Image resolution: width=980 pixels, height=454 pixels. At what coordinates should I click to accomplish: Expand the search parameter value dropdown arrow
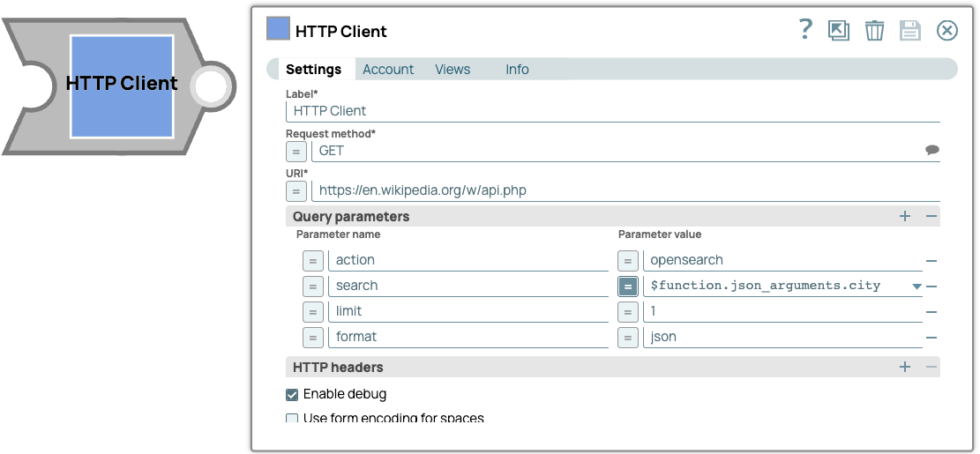[x=916, y=287]
